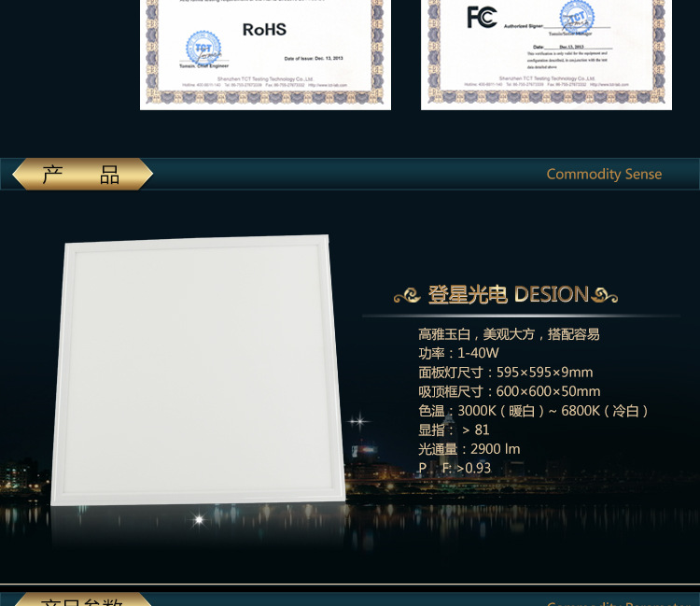The width and height of the screenshot is (700, 606).
Task: Click the line 高雅玉白，美观大方，搭配容易
Action: (x=509, y=334)
